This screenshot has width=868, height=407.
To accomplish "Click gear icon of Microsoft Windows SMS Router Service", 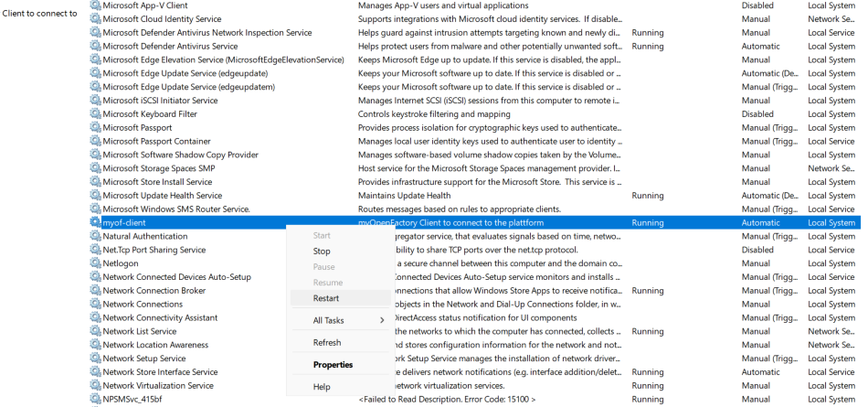I will [96, 209].
